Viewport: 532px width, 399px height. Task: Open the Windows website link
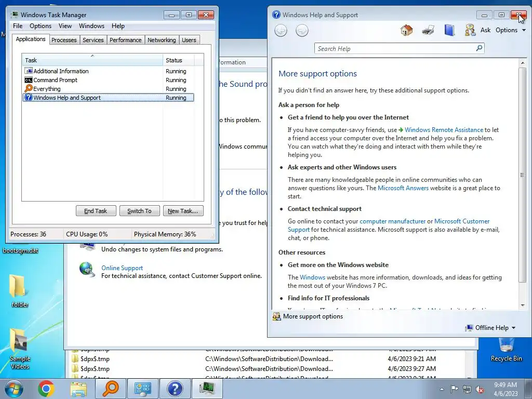(312, 277)
